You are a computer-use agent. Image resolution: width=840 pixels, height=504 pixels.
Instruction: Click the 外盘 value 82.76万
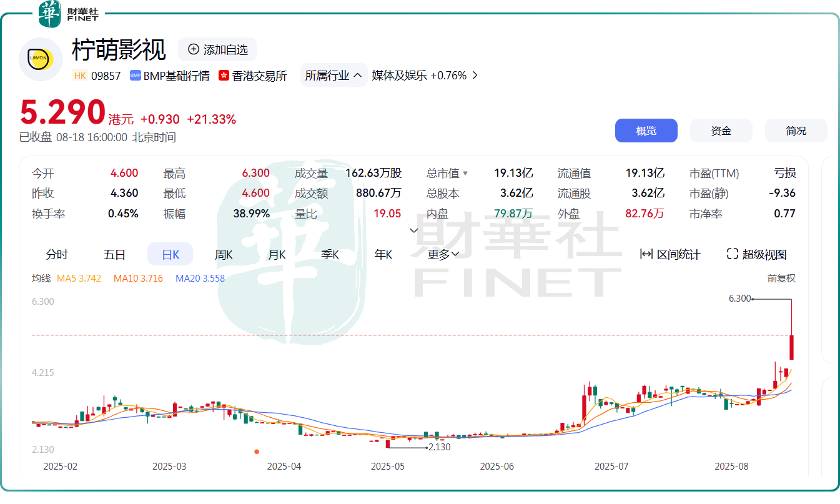645,214
